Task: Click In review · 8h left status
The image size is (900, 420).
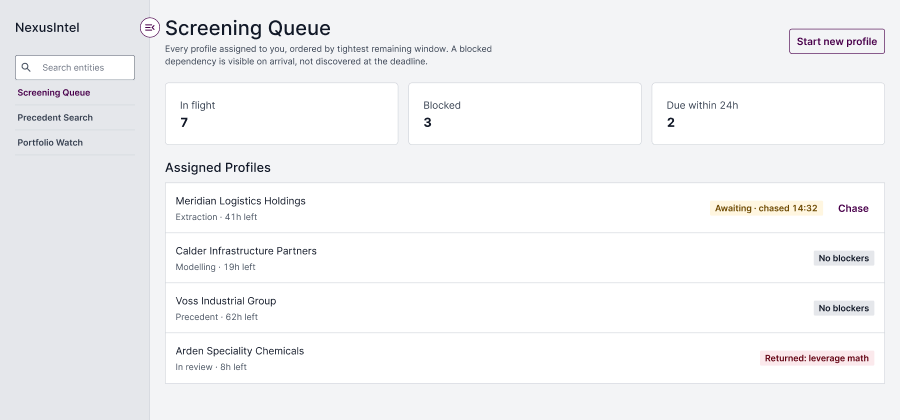Action: click(x=211, y=367)
